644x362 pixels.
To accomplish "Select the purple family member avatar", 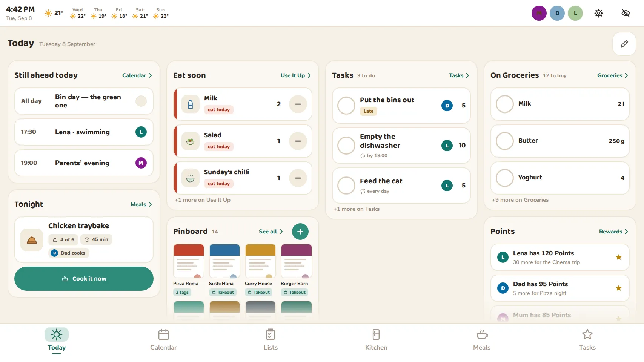I will [539, 13].
